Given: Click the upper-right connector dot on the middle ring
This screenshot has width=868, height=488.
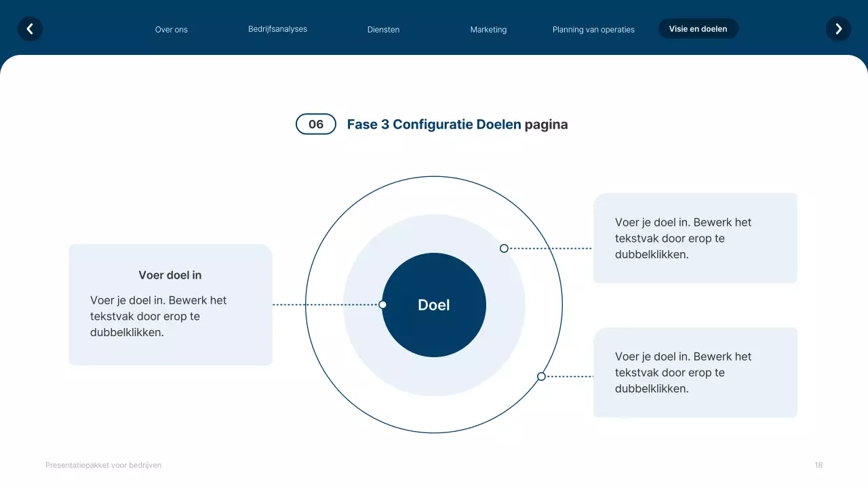Looking at the screenshot, I should pos(504,249).
